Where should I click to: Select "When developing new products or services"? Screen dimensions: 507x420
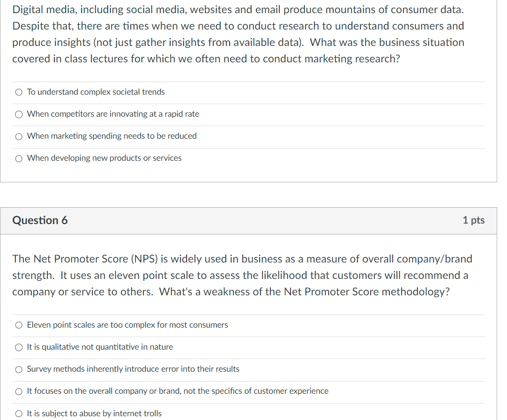pyautogui.click(x=104, y=158)
